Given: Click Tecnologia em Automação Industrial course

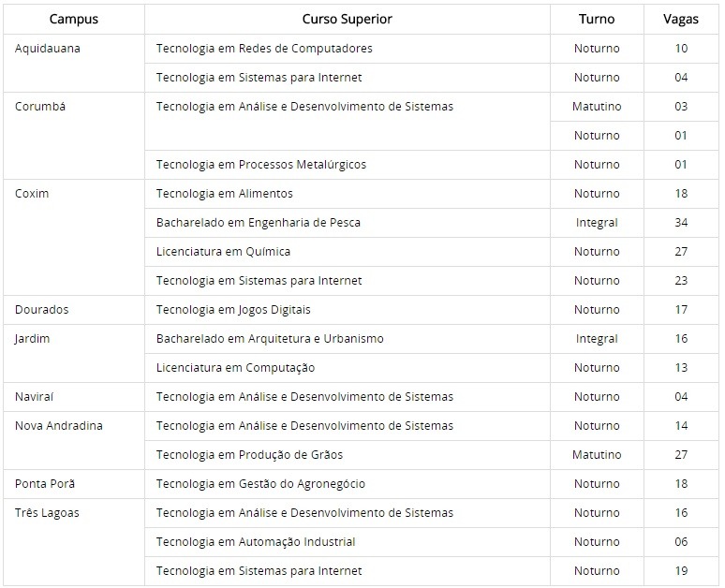Looking at the screenshot, I should click(x=256, y=542).
